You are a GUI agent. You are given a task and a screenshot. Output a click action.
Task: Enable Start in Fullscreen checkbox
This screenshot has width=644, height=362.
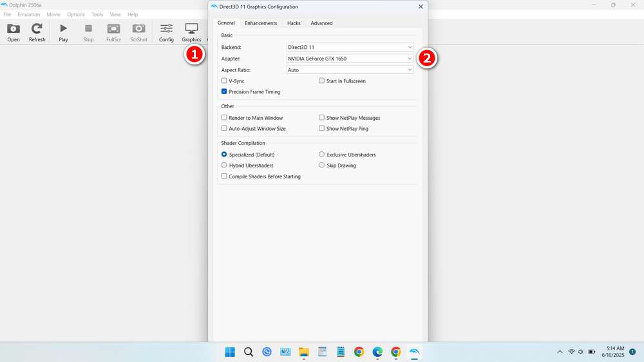321,81
